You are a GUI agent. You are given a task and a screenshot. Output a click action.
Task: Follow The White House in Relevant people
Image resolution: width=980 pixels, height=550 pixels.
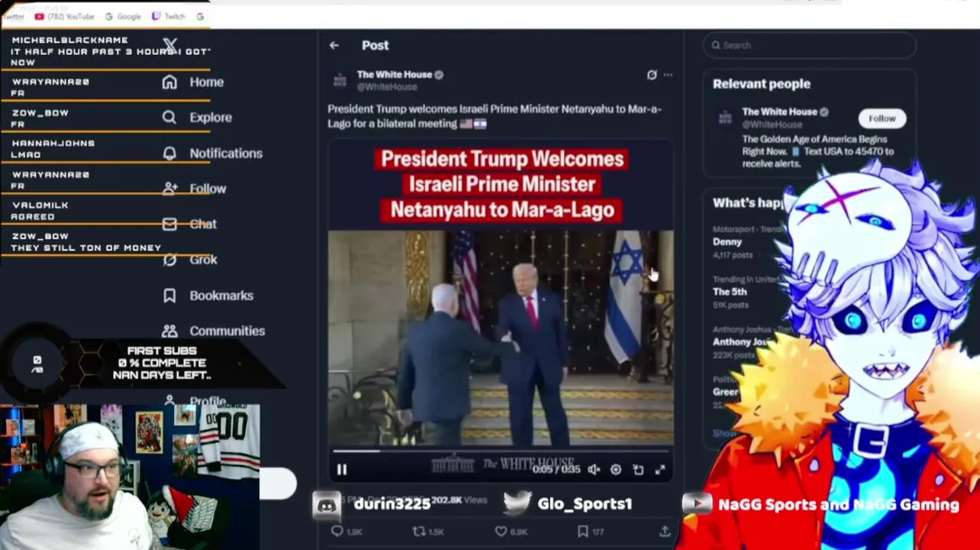point(882,118)
